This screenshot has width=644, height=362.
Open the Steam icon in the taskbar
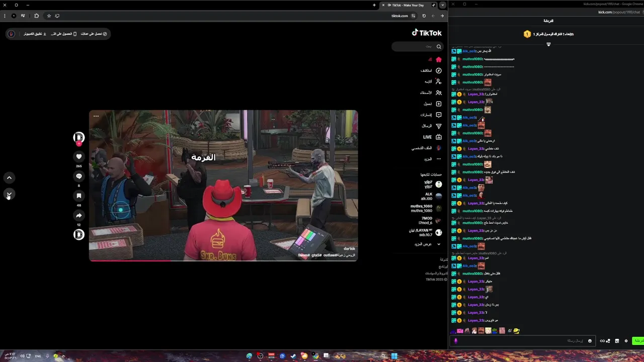[x=293, y=356]
